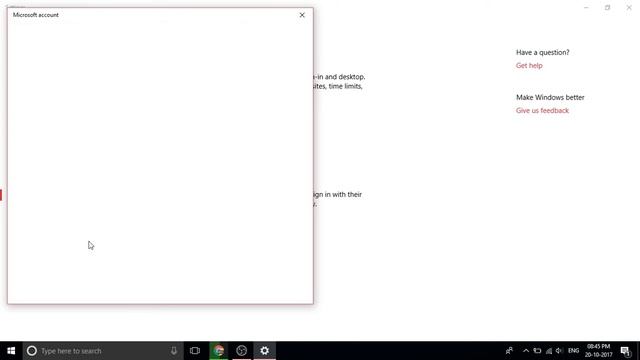640x360 pixels.
Task: Select the Settings gear in the taskbar
Action: coord(264,351)
